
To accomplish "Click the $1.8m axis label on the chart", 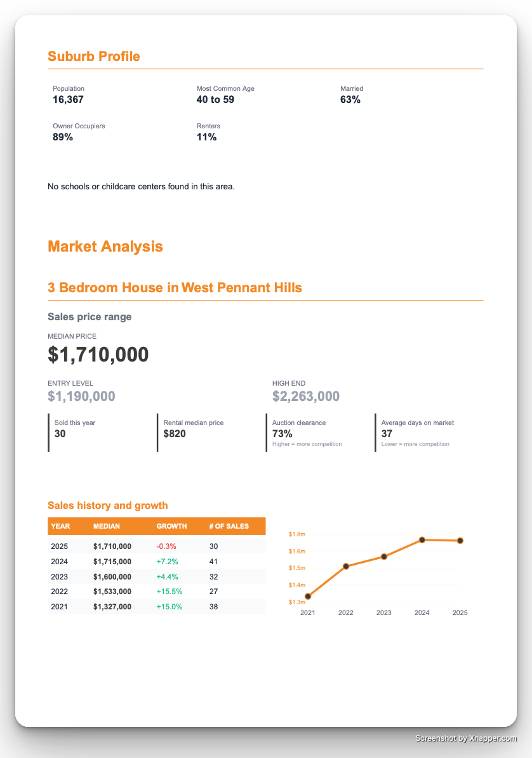I will (x=296, y=534).
